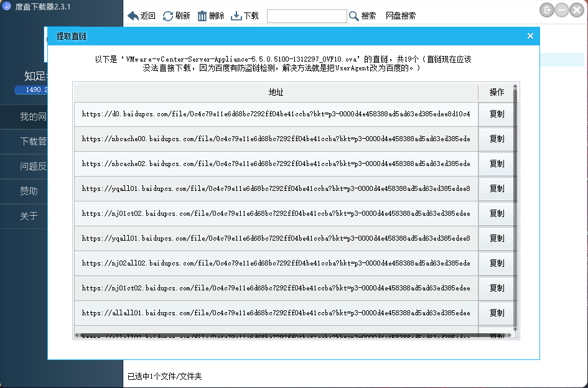Click the trash delete icon
Screen dimensions: 588x388
[x=202, y=16]
